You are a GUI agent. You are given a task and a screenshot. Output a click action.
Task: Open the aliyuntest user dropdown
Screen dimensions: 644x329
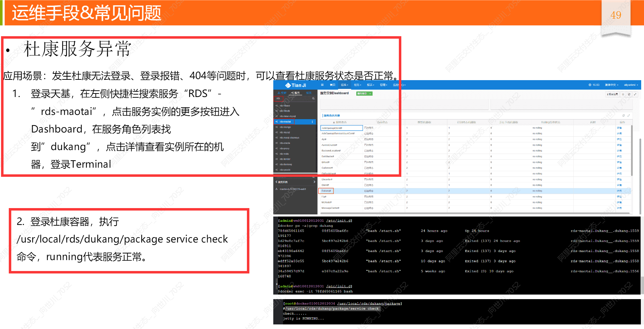click(631, 85)
